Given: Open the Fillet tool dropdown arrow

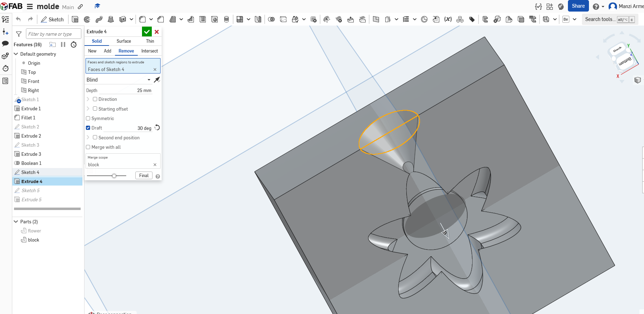Looking at the screenshot, I should coord(151,19).
